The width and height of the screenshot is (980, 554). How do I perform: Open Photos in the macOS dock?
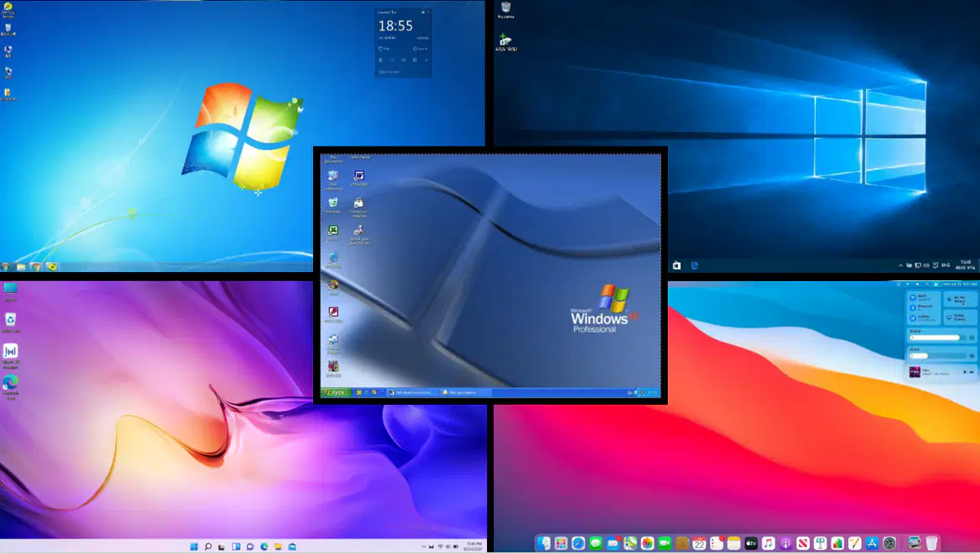coord(648,543)
